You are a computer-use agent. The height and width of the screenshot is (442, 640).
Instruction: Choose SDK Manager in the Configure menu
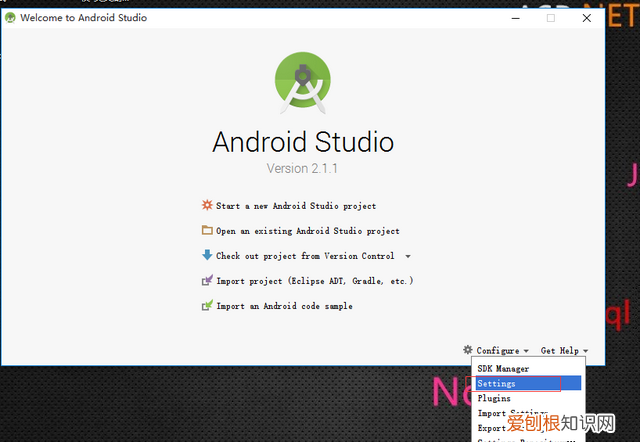(503, 369)
